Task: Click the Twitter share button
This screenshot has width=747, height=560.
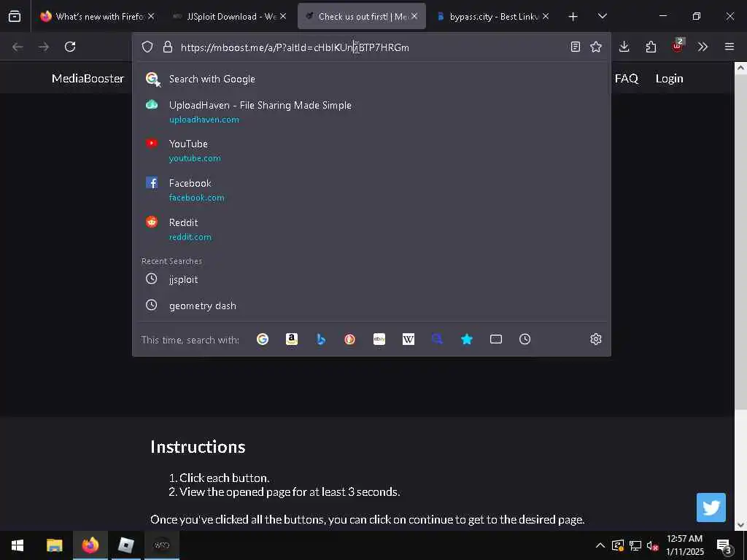Action: (711, 507)
